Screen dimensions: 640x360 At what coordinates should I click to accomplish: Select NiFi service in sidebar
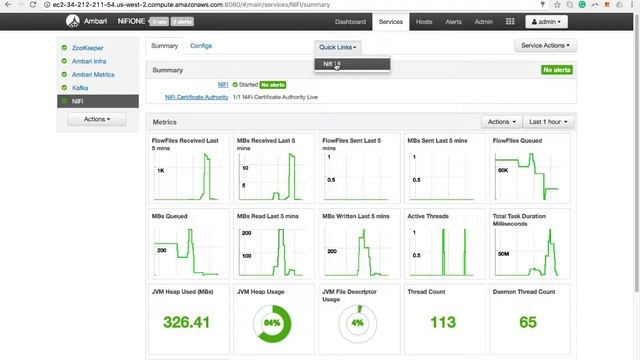click(x=98, y=101)
